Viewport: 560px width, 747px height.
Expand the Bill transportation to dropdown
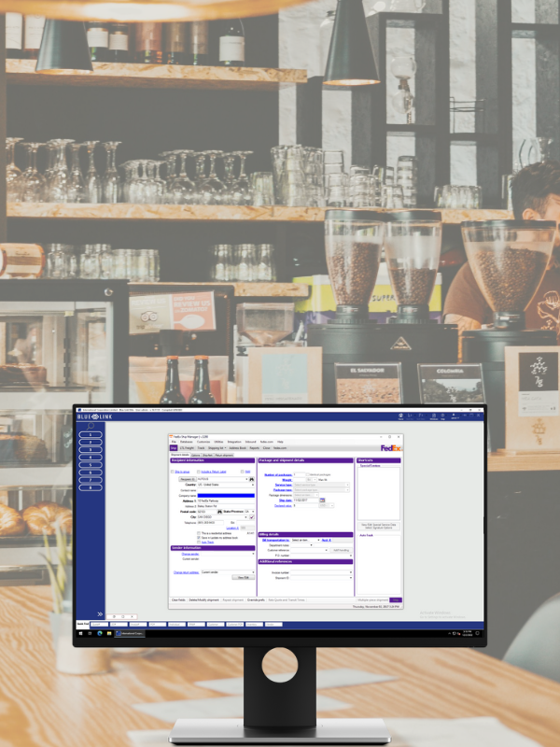[317, 540]
